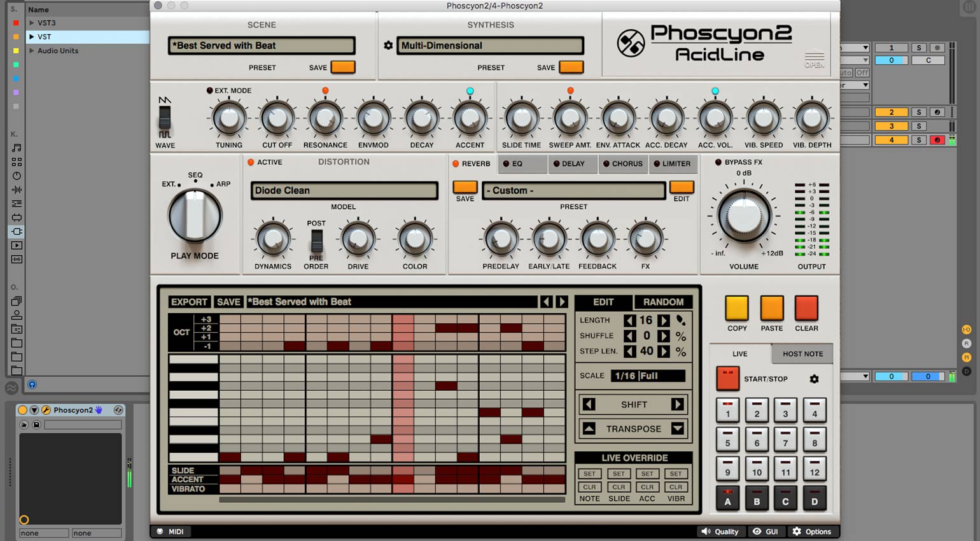Expand Audio Units tree item

click(32, 51)
